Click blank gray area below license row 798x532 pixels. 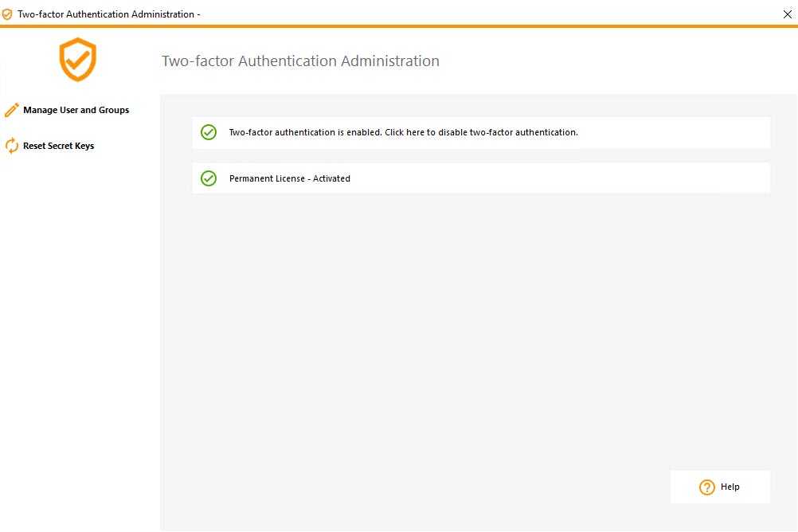478,319
